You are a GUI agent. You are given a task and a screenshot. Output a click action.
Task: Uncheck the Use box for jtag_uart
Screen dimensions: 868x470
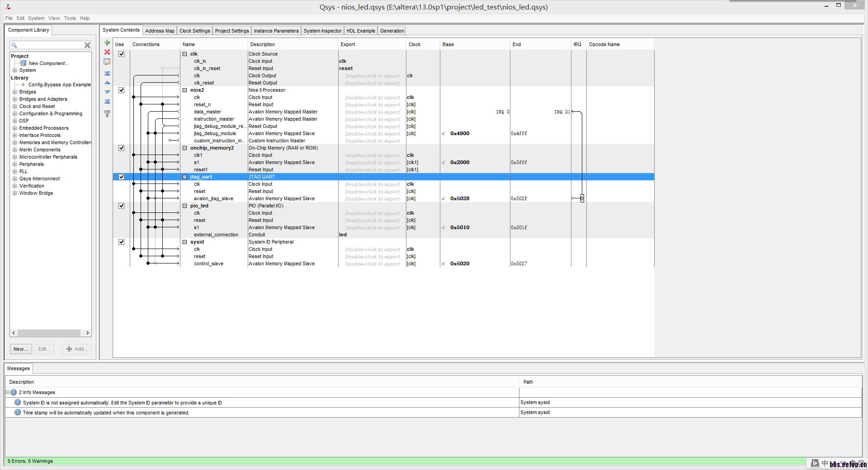121,177
